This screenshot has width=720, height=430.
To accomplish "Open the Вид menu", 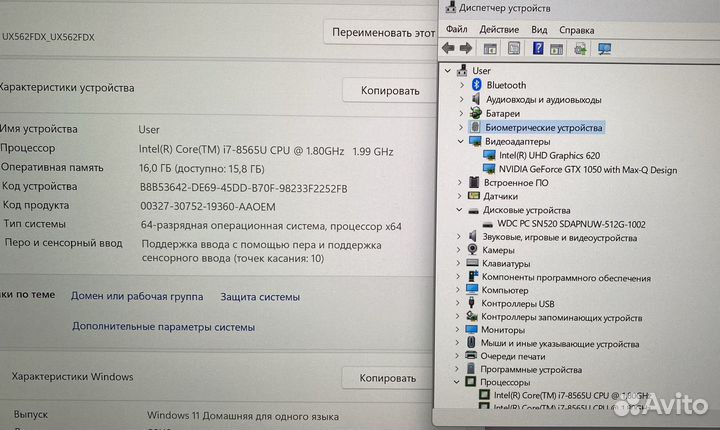I will click(539, 30).
